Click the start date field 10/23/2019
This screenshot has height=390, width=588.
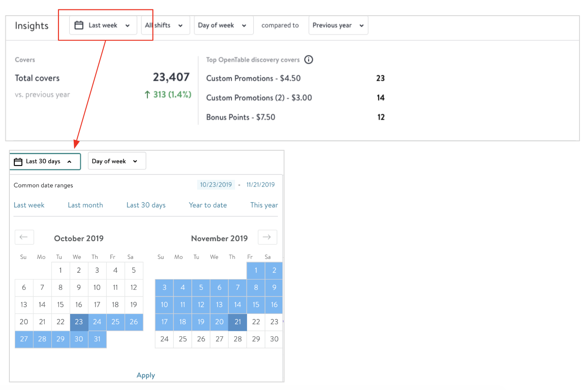pos(216,185)
